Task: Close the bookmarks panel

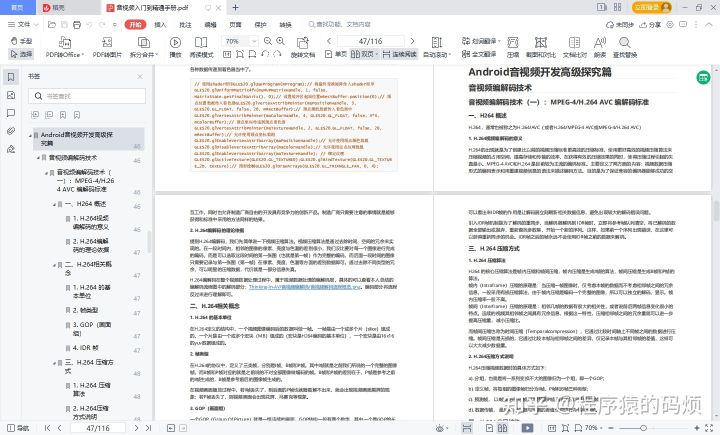Action: click(140, 76)
